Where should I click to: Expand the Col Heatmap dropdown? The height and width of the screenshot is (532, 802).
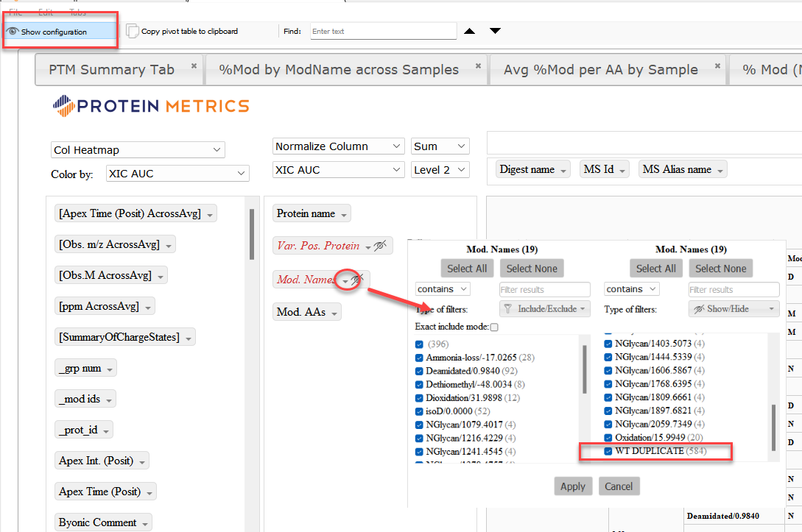137,149
